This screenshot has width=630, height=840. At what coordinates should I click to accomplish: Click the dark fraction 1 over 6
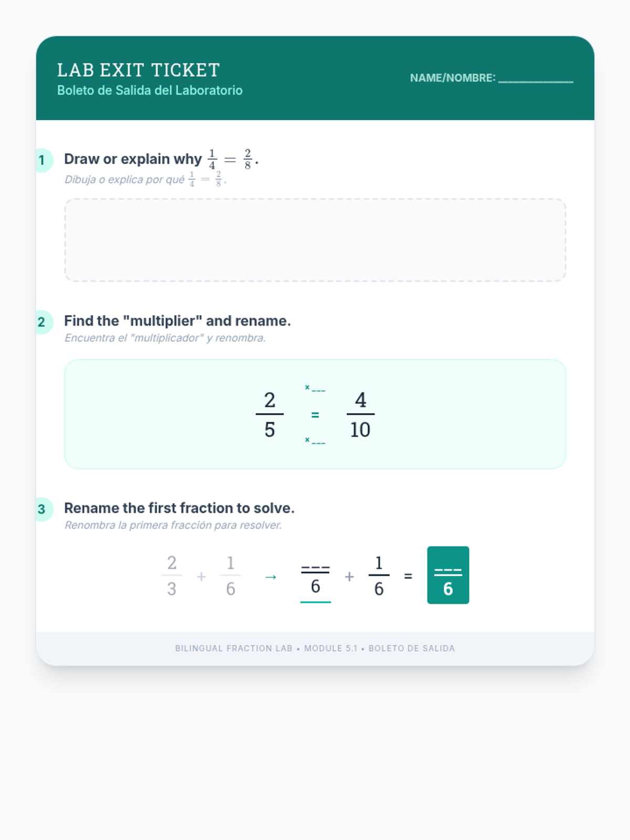379,575
